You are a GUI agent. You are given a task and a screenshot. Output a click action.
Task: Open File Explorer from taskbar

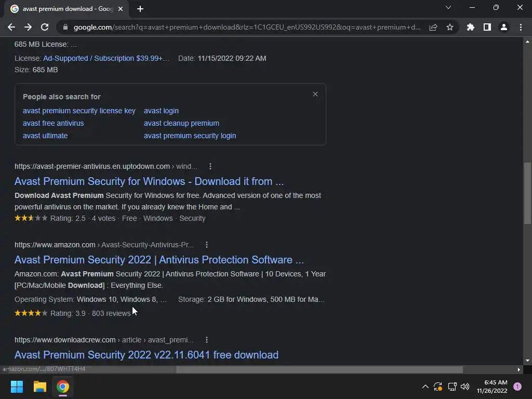39,387
